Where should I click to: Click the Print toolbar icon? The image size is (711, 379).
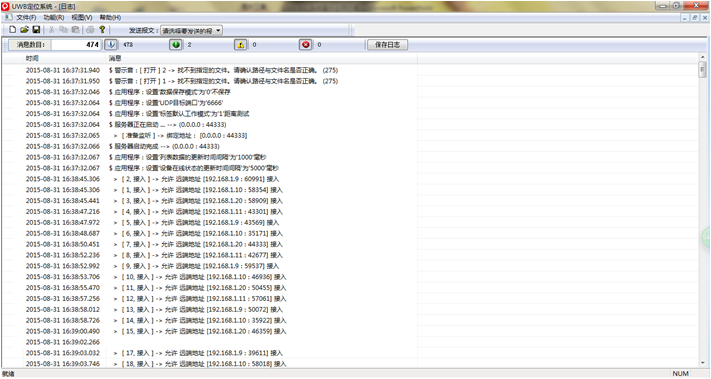tap(90, 30)
